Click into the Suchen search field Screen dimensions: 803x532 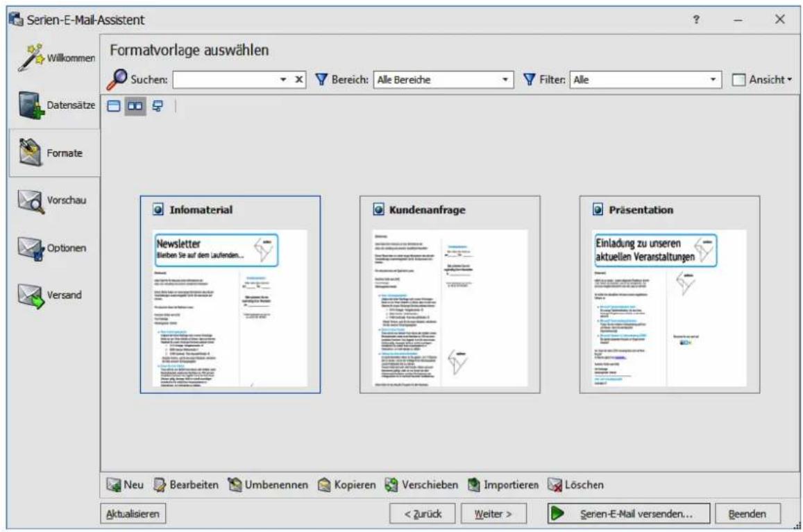click(226, 79)
